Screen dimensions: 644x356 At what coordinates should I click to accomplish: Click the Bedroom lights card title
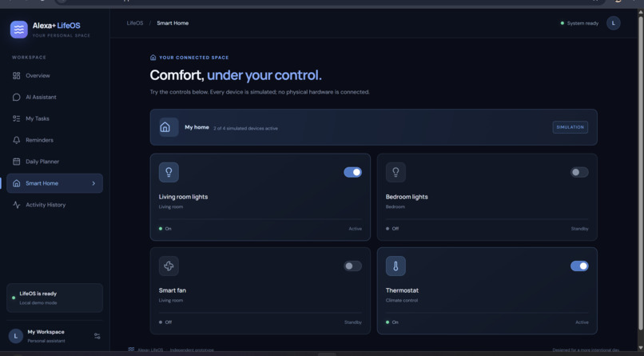pos(407,197)
